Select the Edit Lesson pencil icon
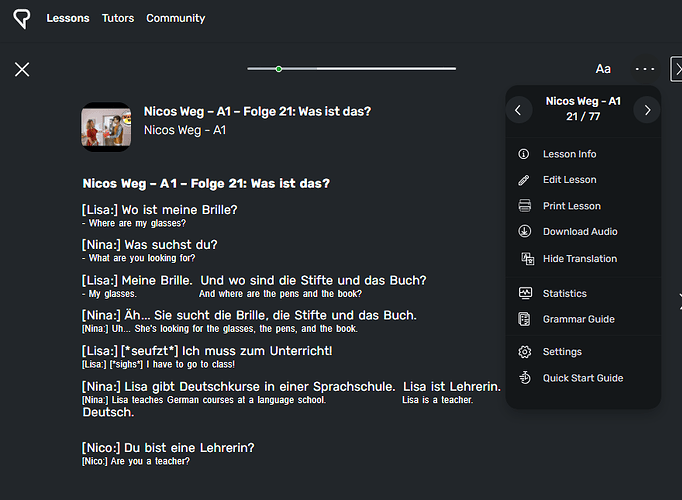This screenshot has width=682, height=500. tap(524, 180)
